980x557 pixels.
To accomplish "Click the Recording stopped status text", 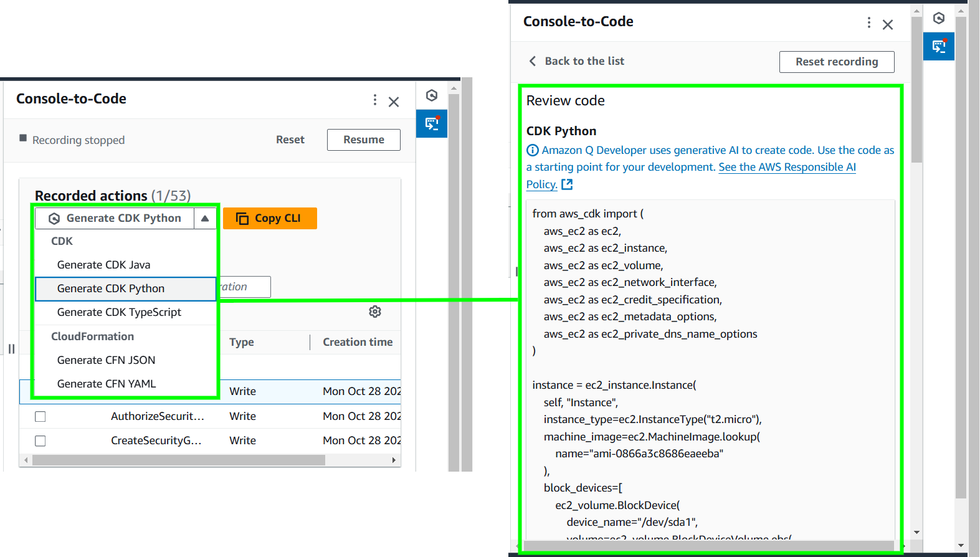I will 78,140.
